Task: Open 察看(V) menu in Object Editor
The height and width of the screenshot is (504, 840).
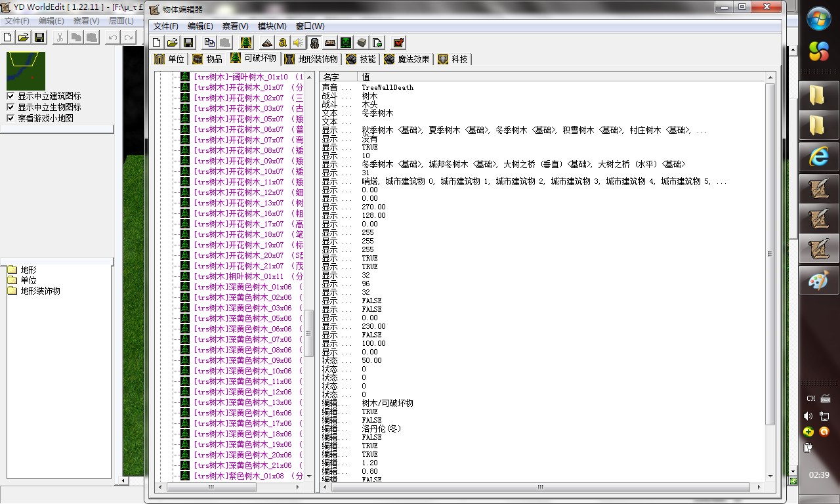Action: click(x=236, y=26)
